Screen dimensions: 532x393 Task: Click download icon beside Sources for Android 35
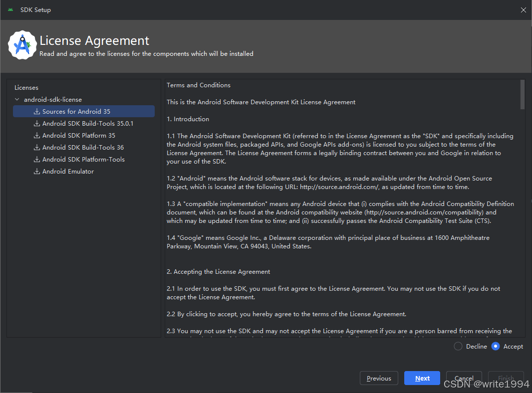(x=37, y=111)
